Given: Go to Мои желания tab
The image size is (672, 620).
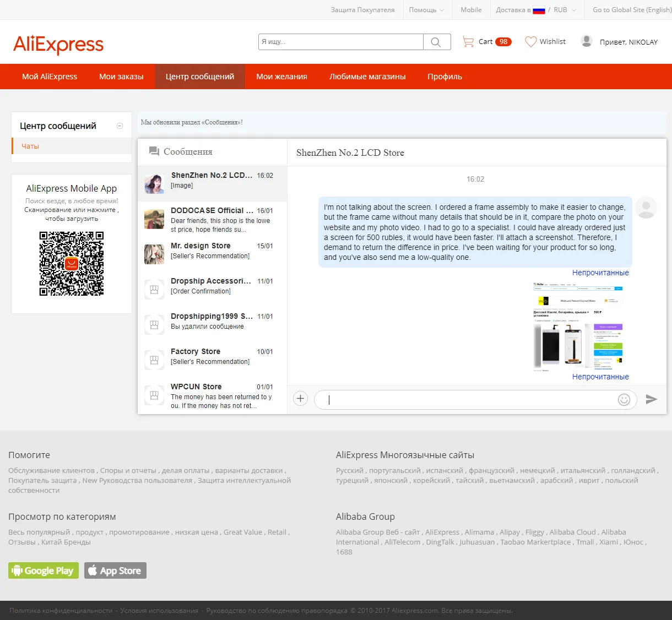Looking at the screenshot, I should pyautogui.click(x=281, y=77).
